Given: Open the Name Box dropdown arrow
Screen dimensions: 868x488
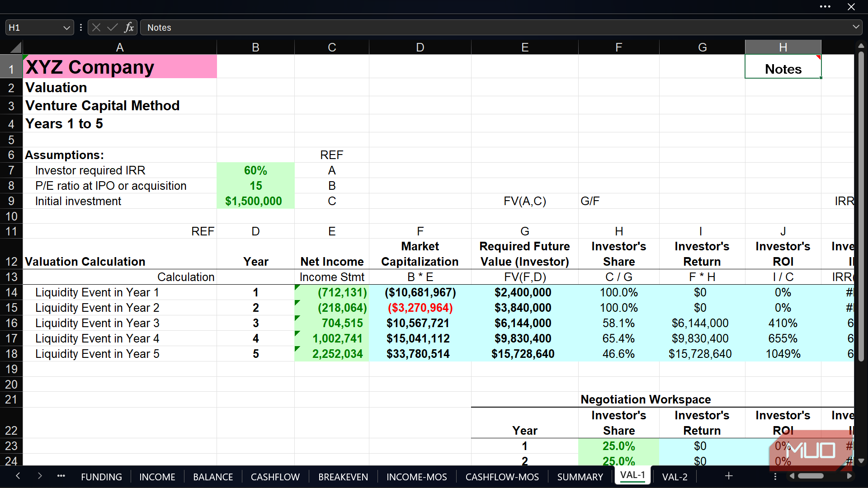Looking at the screenshot, I should pyautogui.click(x=66, y=28).
